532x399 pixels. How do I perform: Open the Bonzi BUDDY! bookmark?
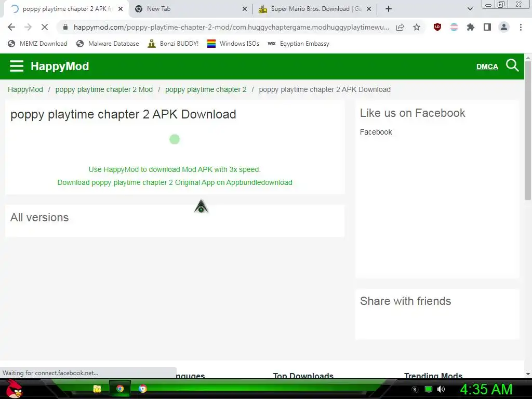pos(173,44)
